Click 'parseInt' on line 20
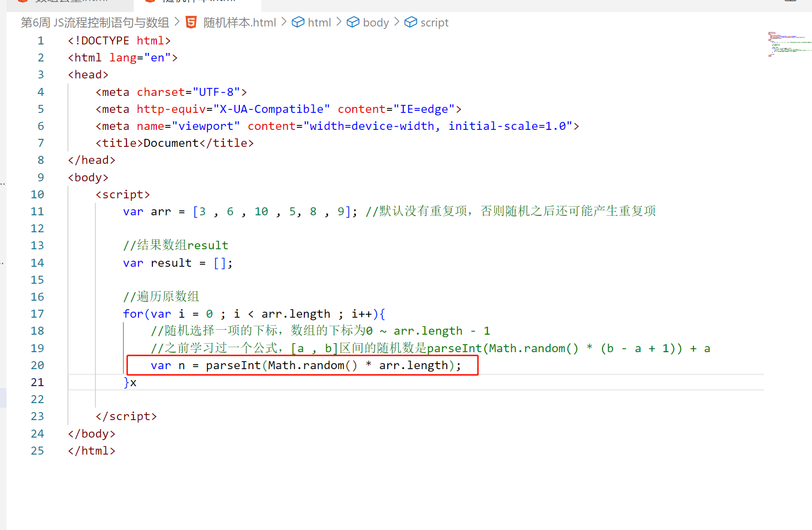Image resolution: width=812 pixels, height=530 pixels. tap(233, 365)
